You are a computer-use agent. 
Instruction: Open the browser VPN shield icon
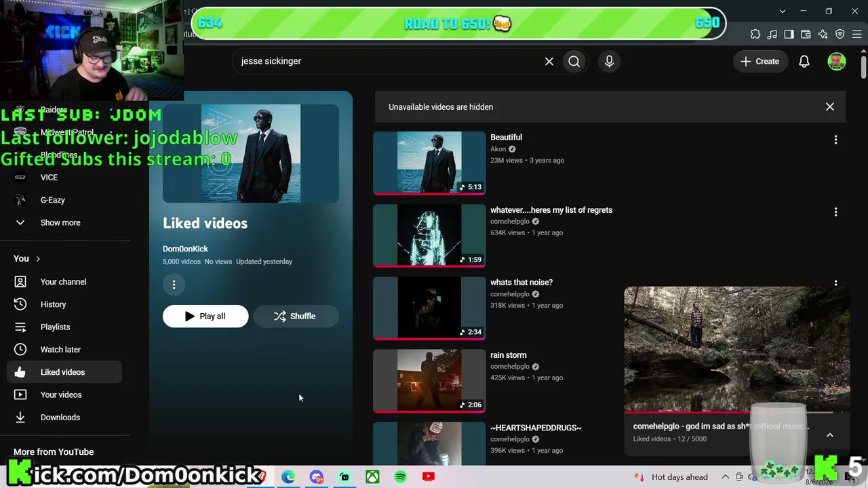pos(840,34)
